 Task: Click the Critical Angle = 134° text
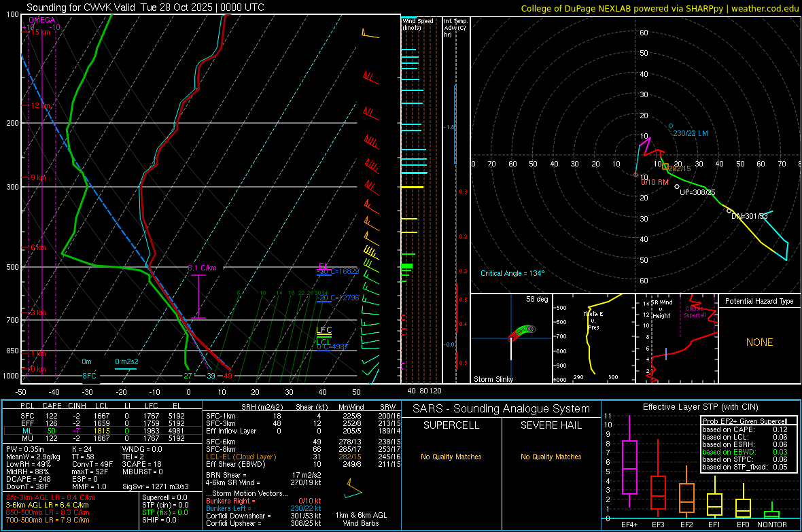tap(512, 273)
